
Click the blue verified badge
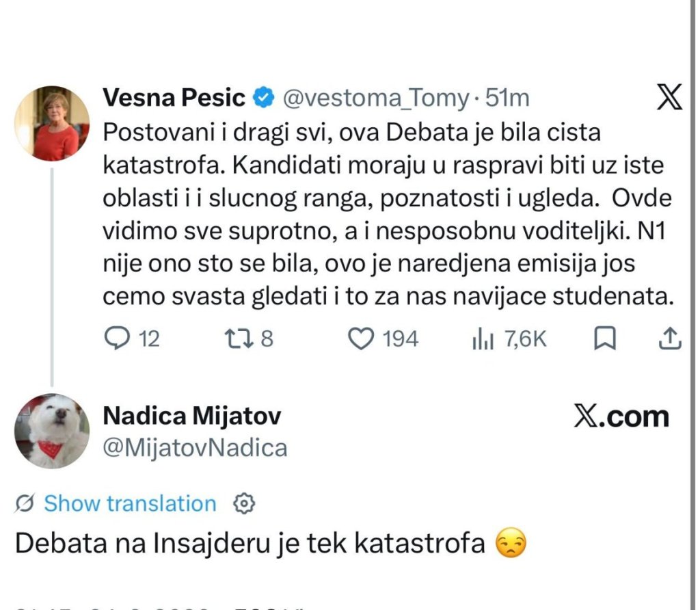coord(264,98)
